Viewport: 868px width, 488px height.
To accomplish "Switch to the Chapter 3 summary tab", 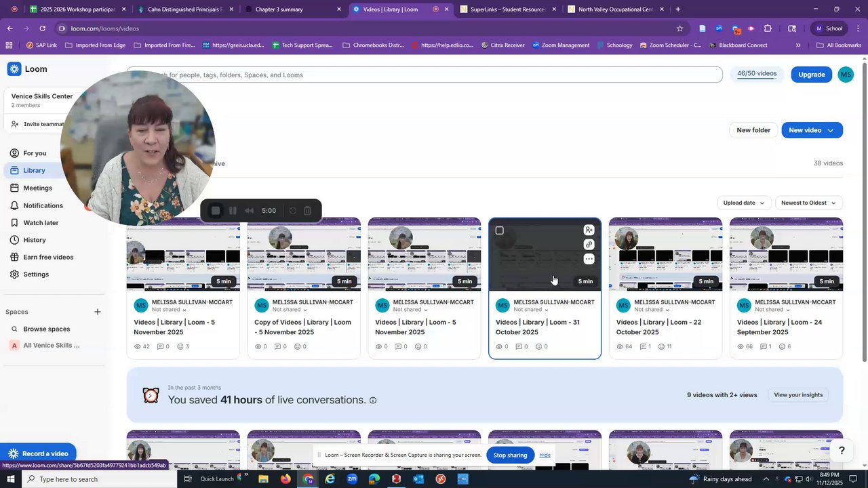I will 293,9.
